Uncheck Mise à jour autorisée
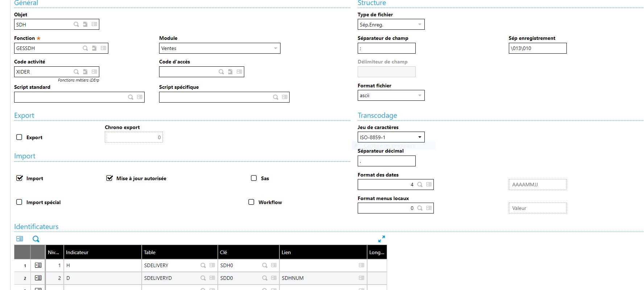The width and height of the screenshot is (644, 290). click(x=109, y=178)
